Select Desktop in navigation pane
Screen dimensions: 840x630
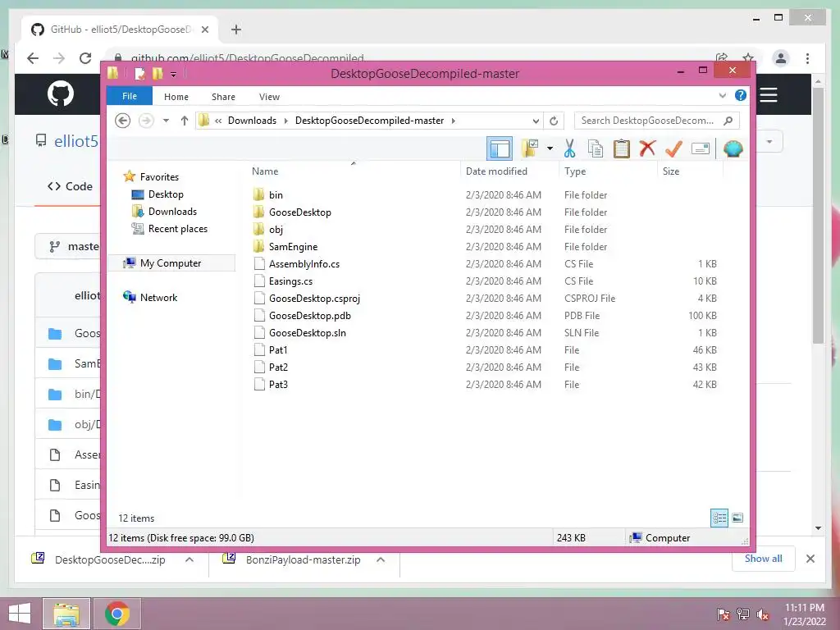pos(166,194)
